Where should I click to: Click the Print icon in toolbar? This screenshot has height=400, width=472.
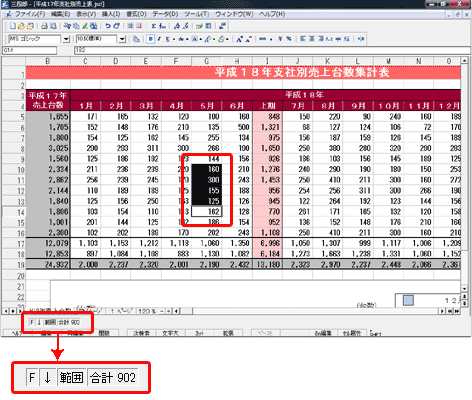point(44,26)
